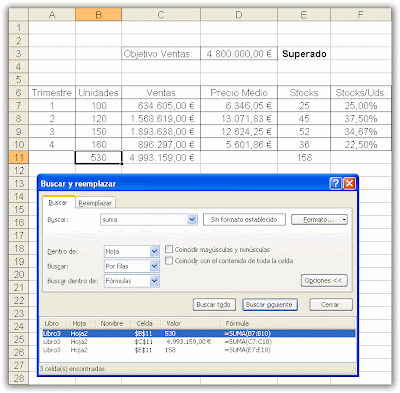This screenshot has height=393, width=400.
Task: Select column E header
Action: click(304, 15)
